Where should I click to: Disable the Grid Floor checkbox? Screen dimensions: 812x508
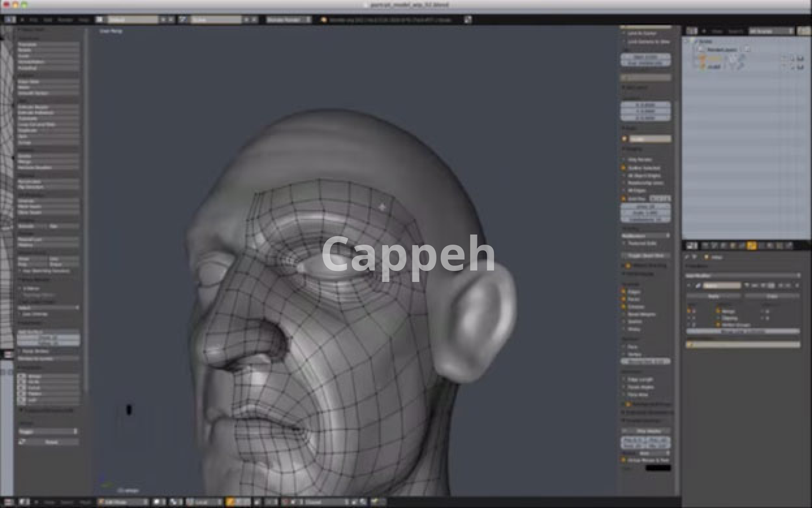[624, 198]
